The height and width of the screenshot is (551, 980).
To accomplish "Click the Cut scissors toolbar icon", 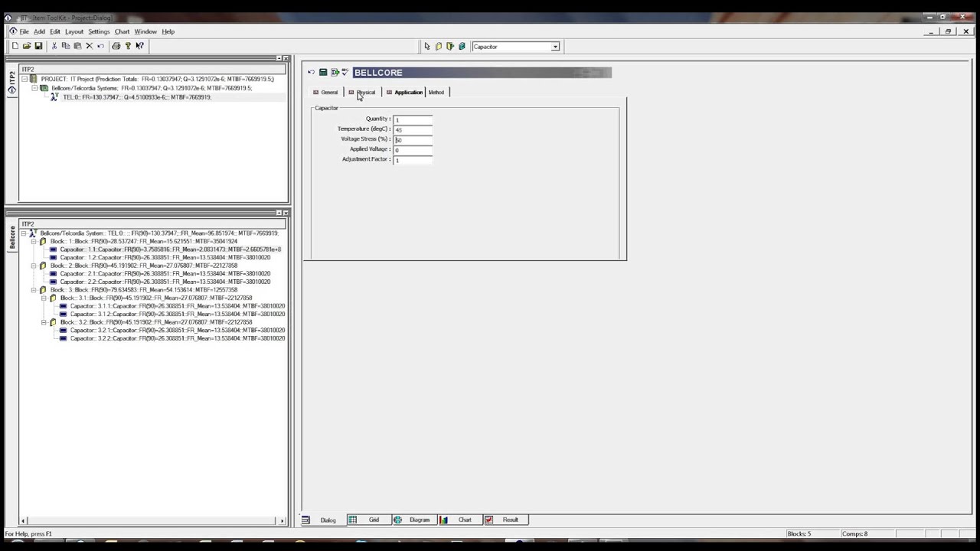I will click(x=54, y=46).
